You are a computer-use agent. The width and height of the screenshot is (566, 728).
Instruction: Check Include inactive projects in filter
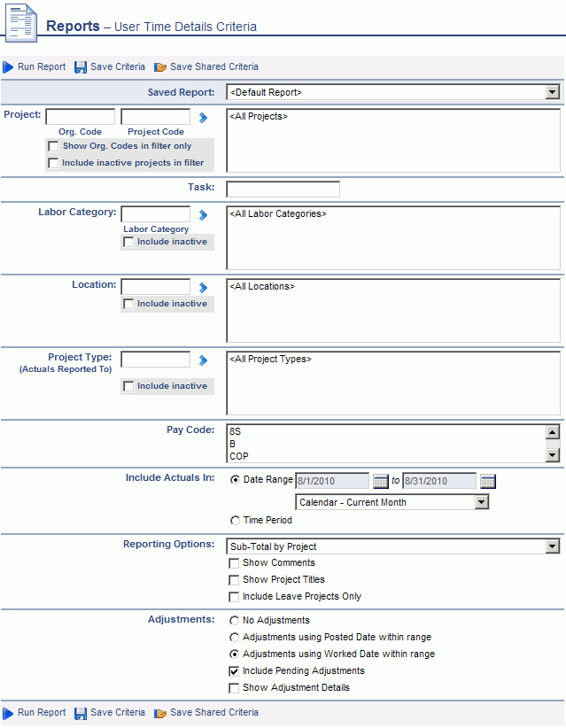[x=53, y=163]
